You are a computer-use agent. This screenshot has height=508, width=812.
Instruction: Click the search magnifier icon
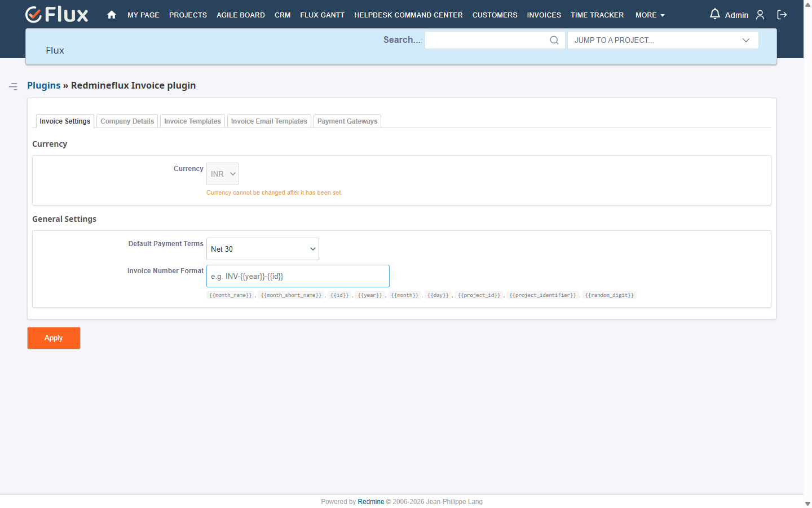click(x=554, y=40)
